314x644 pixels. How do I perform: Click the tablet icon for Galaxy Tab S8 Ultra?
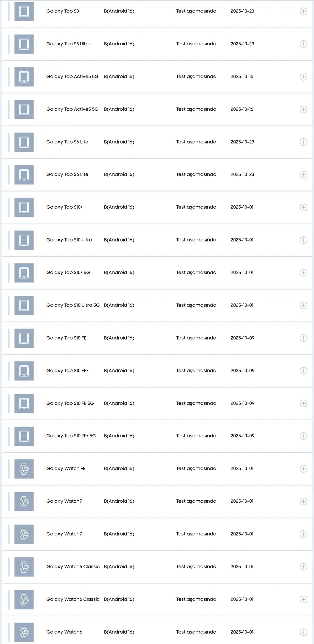(x=24, y=44)
